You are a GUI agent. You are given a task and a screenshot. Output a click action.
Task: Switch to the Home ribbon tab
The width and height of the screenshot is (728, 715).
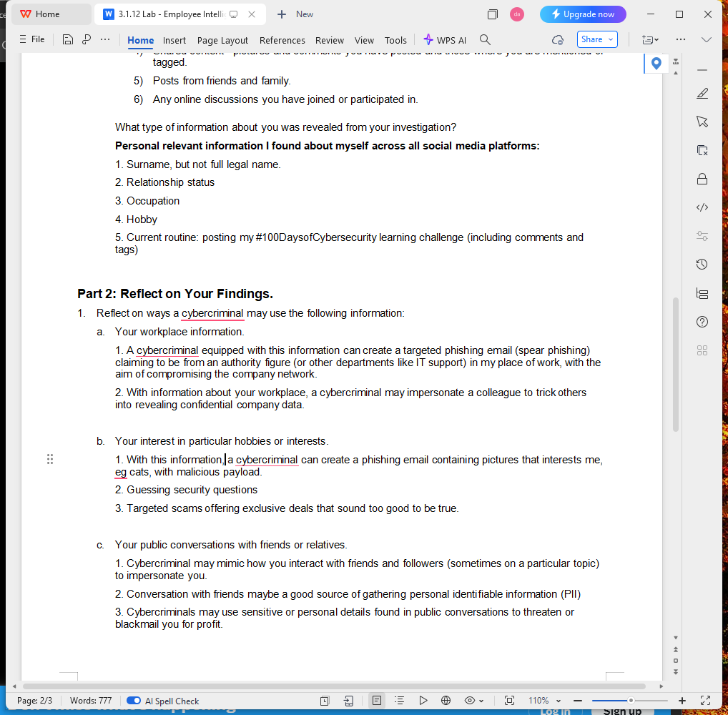141,40
